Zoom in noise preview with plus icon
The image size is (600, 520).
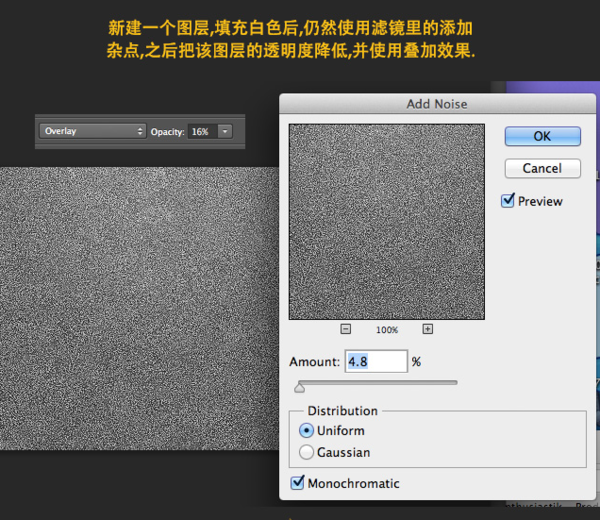click(427, 329)
